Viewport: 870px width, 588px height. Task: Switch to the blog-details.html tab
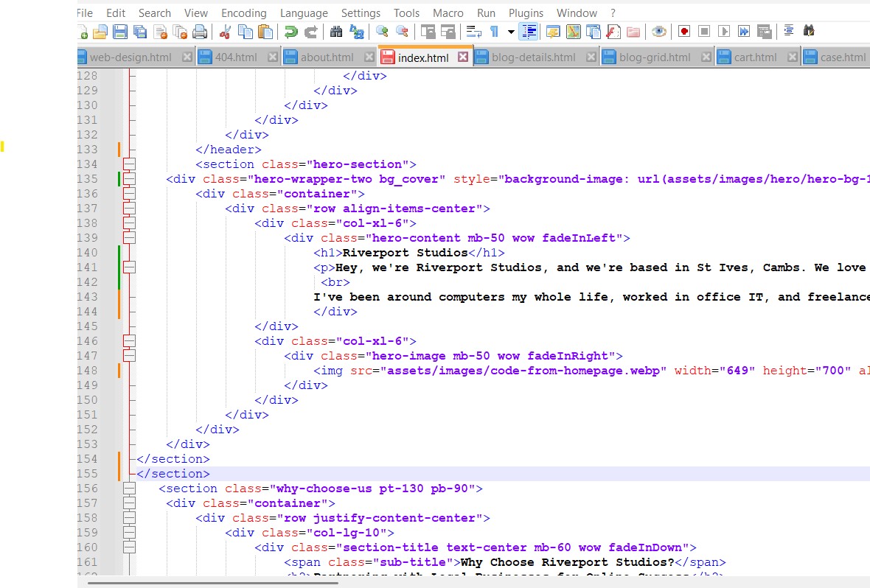[x=533, y=57]
